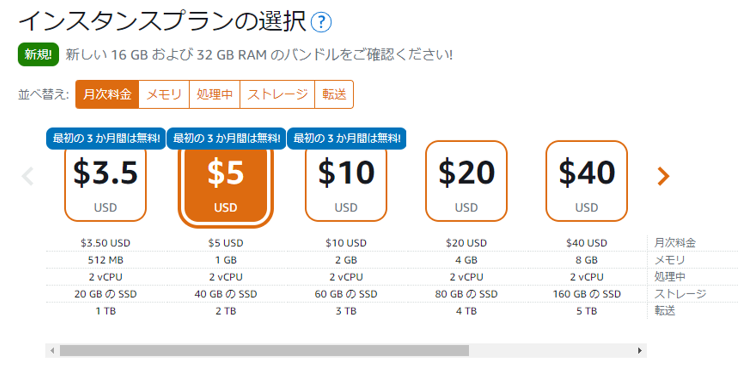
Task: Click the horizontal scrollbar thumb
Action: [x=264, y=350]
